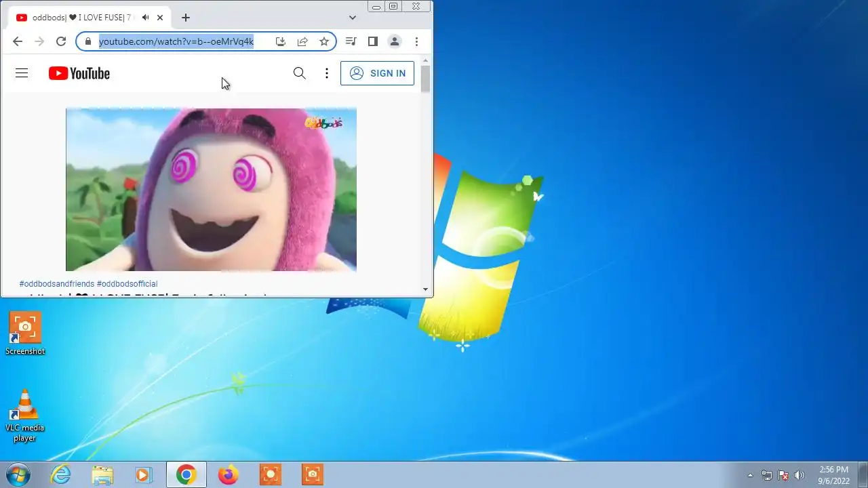
Task: Go back with the browser back arrow
Action: [18, 41]
